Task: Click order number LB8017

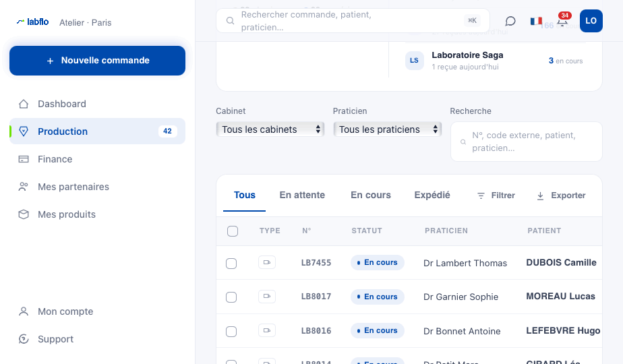Action: tap(316, 297)
